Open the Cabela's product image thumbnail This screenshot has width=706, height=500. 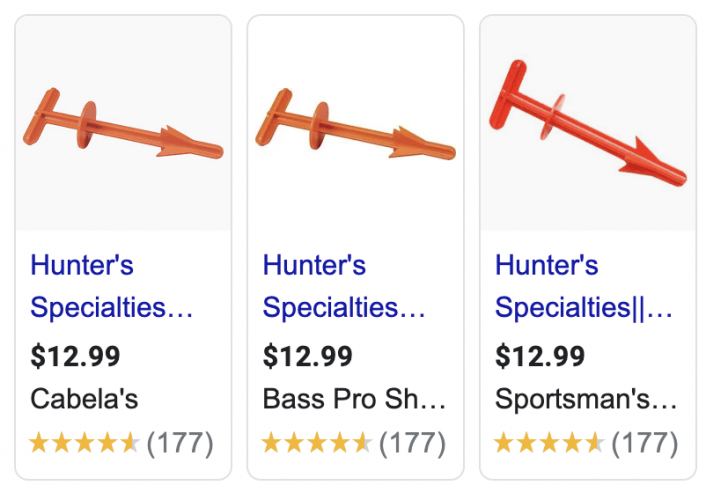click(123, 123)
